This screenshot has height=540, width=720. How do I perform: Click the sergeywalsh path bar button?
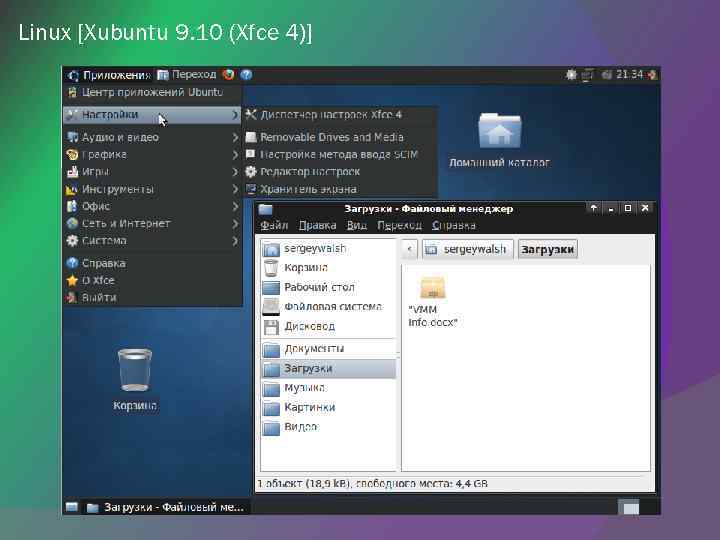467,249
